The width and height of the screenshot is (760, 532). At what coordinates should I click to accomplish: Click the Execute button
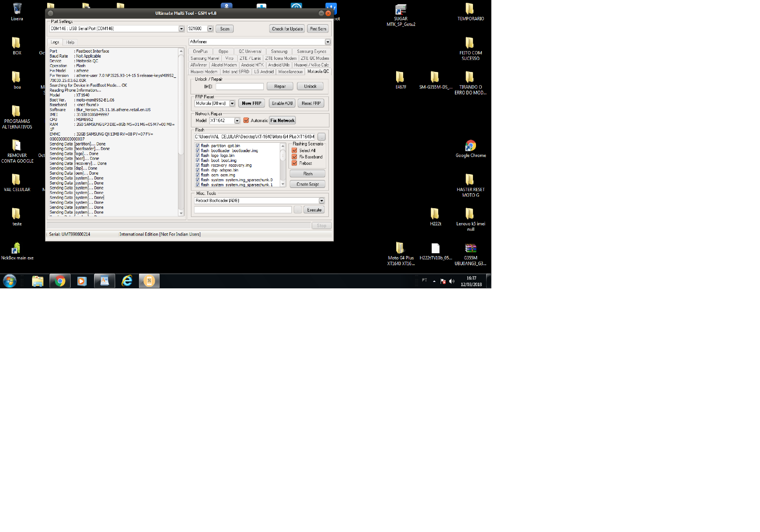coord(314,210)
